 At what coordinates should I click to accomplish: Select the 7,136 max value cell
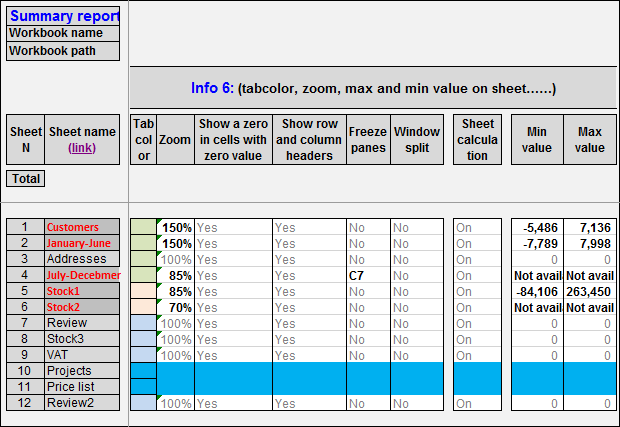click(590, 227)
